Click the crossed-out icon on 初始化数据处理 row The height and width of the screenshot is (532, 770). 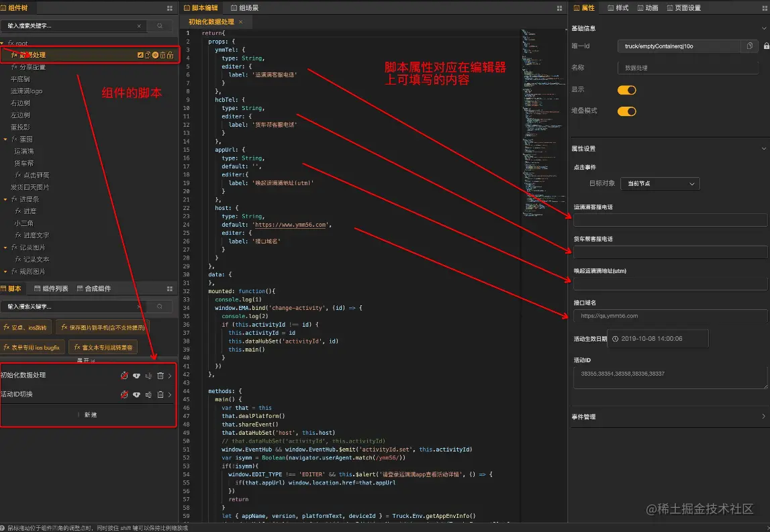[124, 376]
